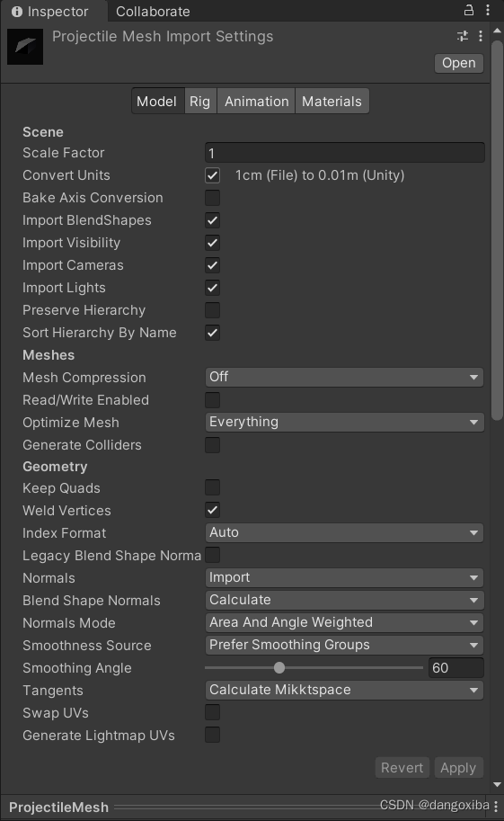Check Generate Colliders
This screenshot has width=504, height=821.
click(x=213, y=445)
